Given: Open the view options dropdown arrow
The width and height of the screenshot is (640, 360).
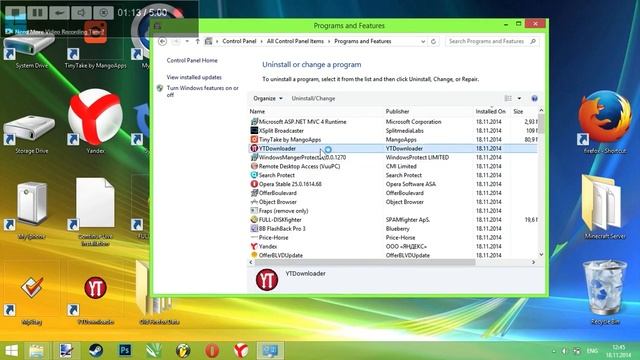Looking at the screenshot, I should 519,98.
